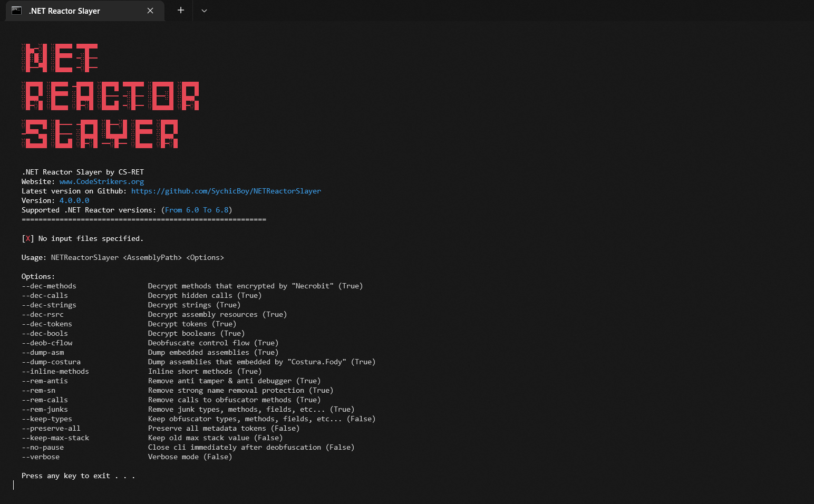Screen dimensions: 814x504
Task: Click 'Deobfuscate control flow (True)' description
Action: click(x=213, y=343)
